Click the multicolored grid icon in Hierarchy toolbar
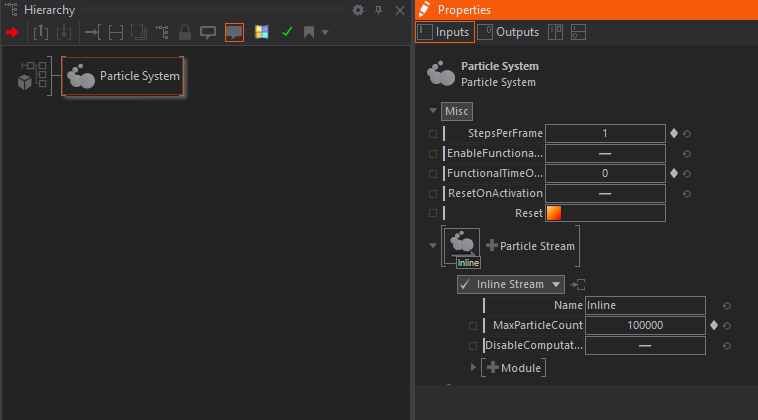Viewport: 758px width, 420px height. 261,32
